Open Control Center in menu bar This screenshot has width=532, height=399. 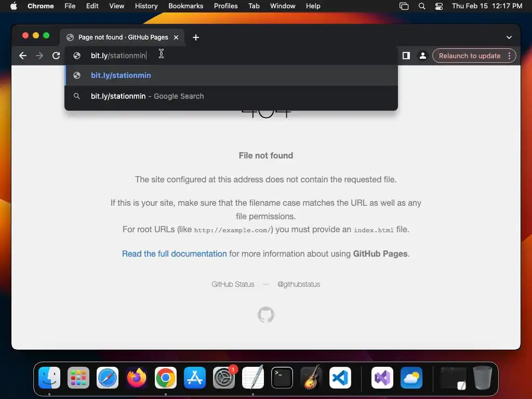pos(439,6)
